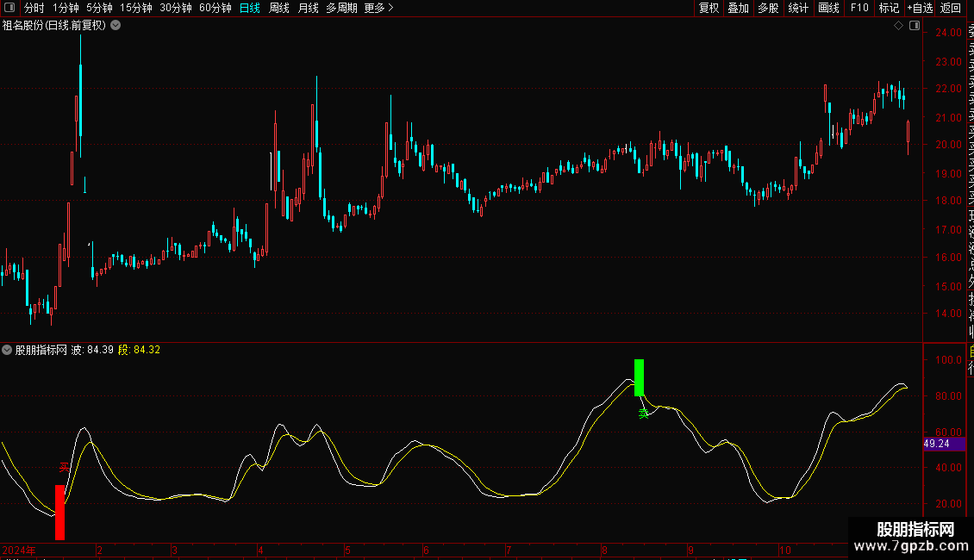Viewport: 974px width, 560px height.
Task: Expand the 股朋指标网 indicator dropdown
Action: (7, 350)
